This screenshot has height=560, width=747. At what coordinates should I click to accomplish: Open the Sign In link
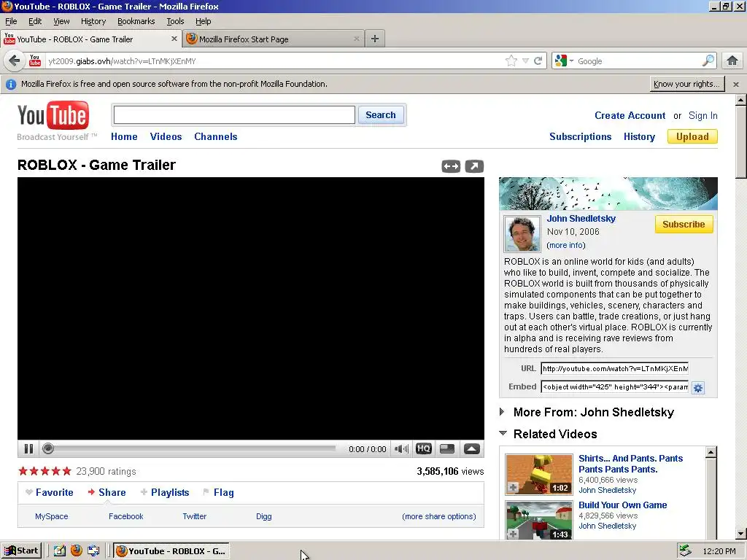(703, 116)
